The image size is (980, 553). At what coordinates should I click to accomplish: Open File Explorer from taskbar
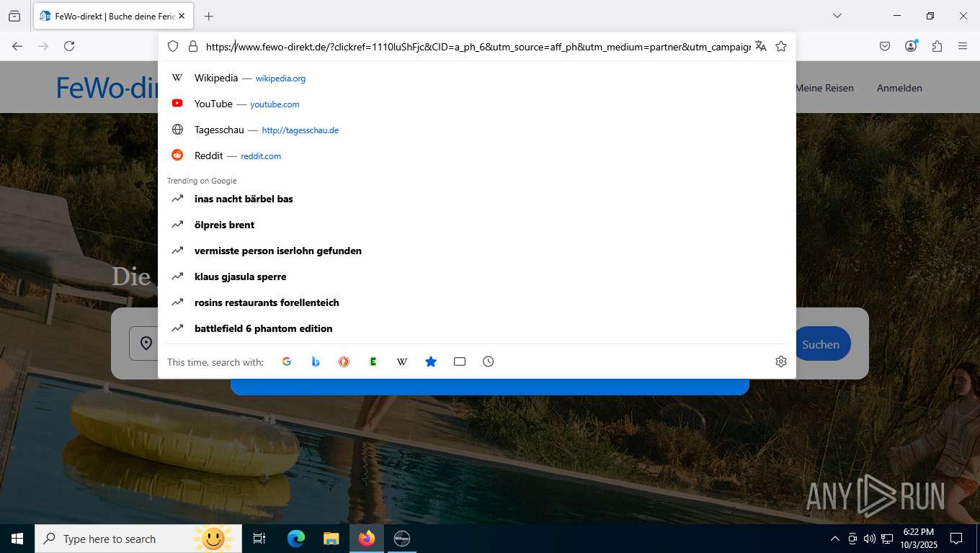pos(331,539)
